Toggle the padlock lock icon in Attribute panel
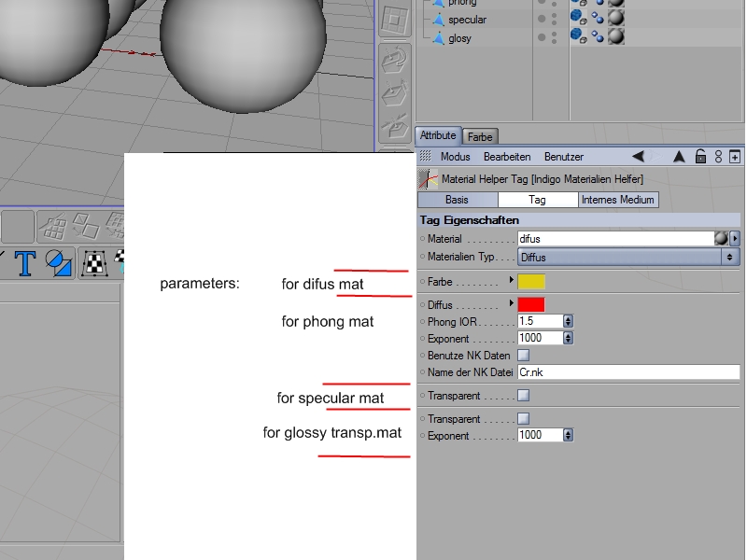 [x=700, y=157]
